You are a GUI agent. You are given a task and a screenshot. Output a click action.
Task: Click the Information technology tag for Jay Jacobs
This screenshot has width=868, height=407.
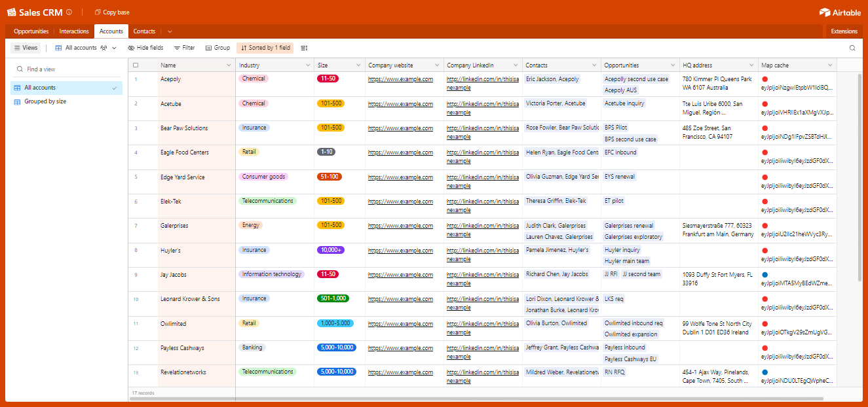(x=272, y=274)
